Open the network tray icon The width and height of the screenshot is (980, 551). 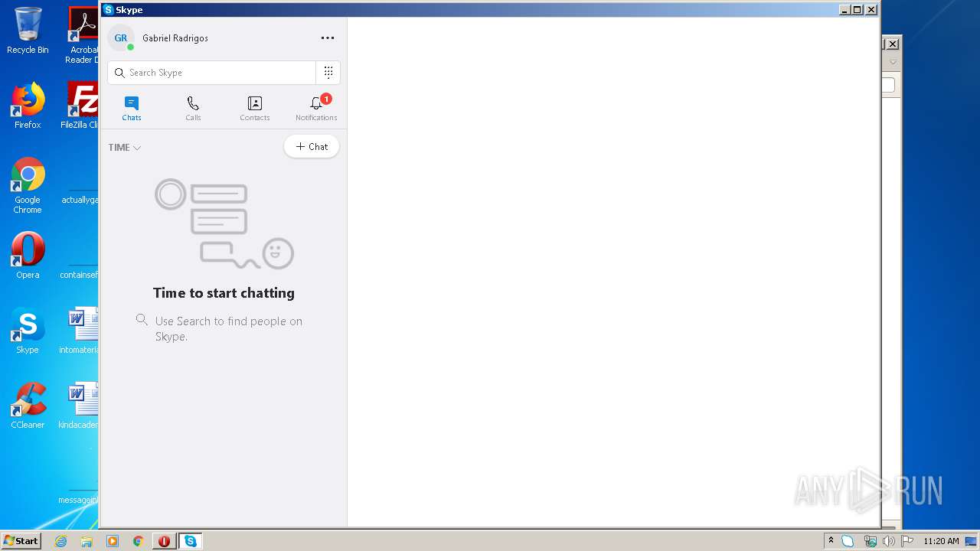(870, 541)
